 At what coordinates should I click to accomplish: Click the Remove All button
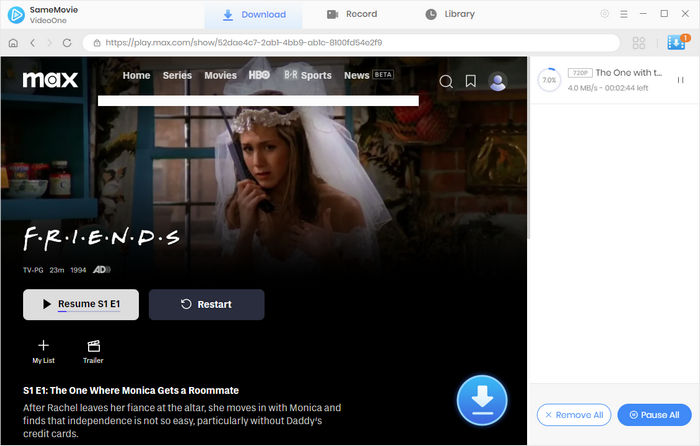click(x=574, y=415)
